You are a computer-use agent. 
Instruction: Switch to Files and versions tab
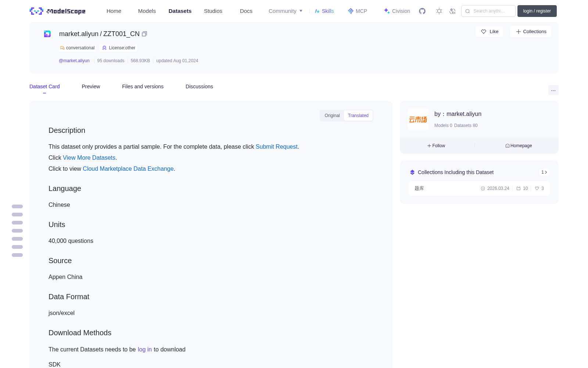143,86
